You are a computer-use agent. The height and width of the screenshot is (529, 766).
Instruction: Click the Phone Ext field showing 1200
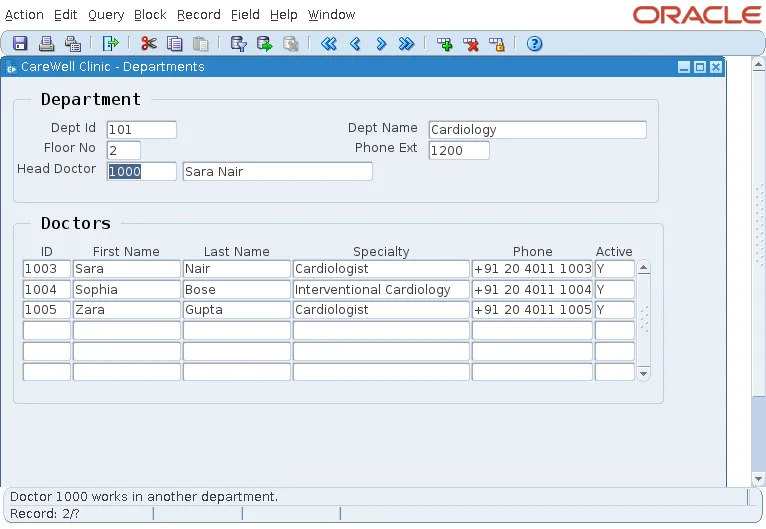click(x=459, y=150)
